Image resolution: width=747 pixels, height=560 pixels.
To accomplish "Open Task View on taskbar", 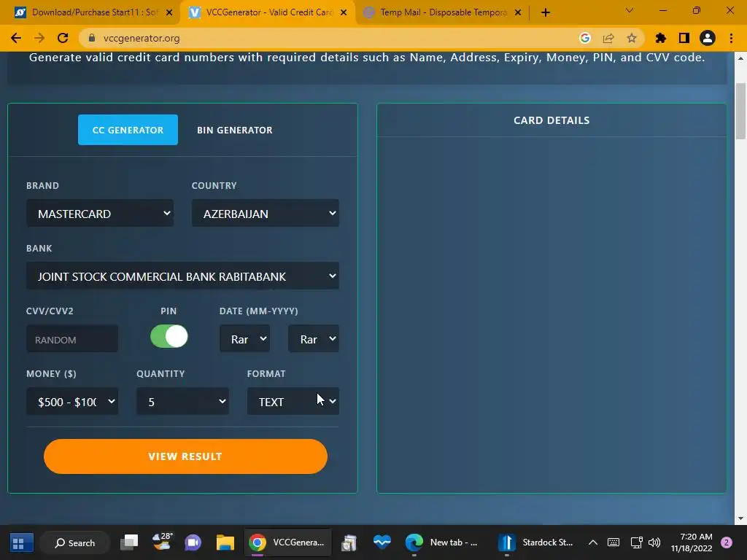I will [x=128, y=542].
